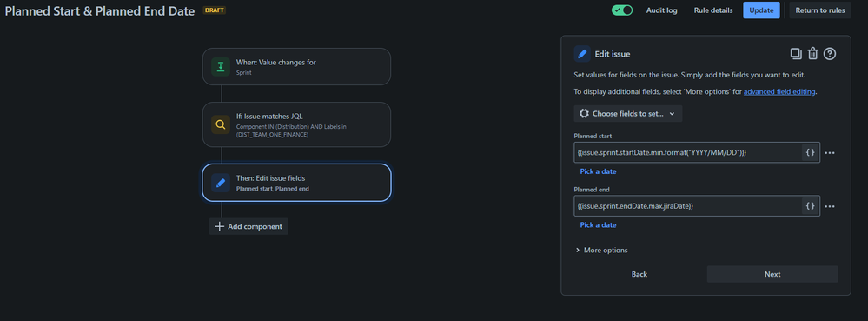The width and height of the screenshot is (868, 321).
Task: Click Pick a date under Planned start
Action: pos(598,171)
